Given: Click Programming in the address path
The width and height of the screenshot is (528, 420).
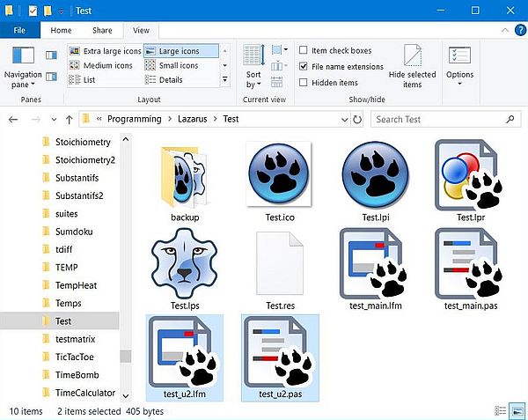Looking at the screenshot, I should [135, 119].
